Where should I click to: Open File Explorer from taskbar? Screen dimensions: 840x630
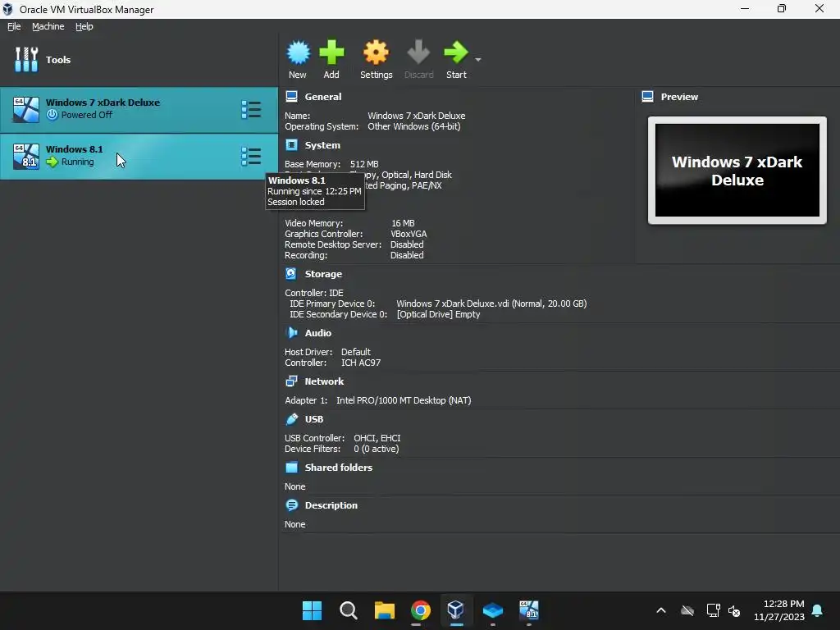(384, 610)
